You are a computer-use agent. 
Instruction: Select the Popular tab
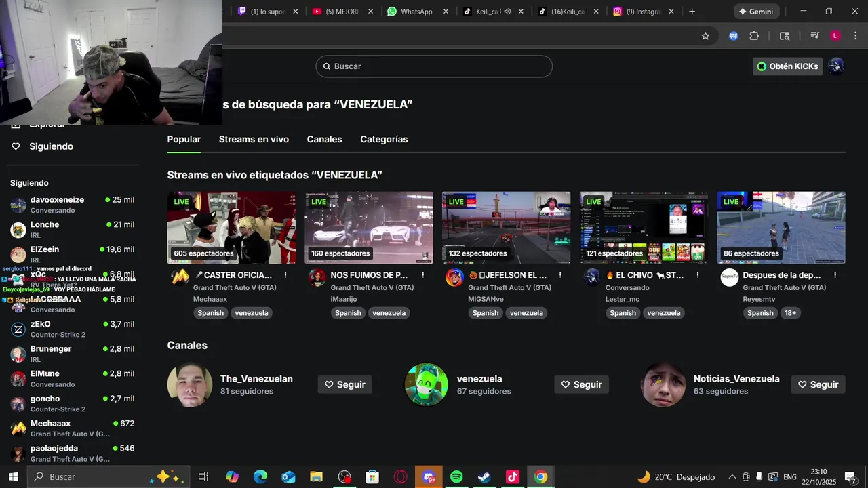pos(184,139)
